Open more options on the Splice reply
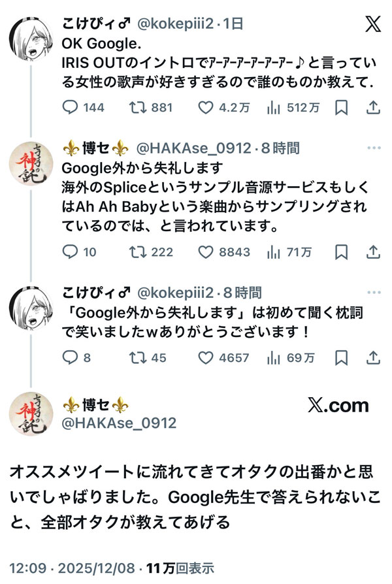Screen dimensions: 392x584 point(373,148)
